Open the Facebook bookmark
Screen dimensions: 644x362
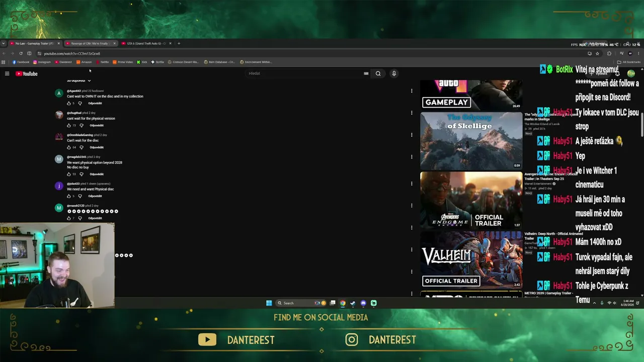coord(21,62)
